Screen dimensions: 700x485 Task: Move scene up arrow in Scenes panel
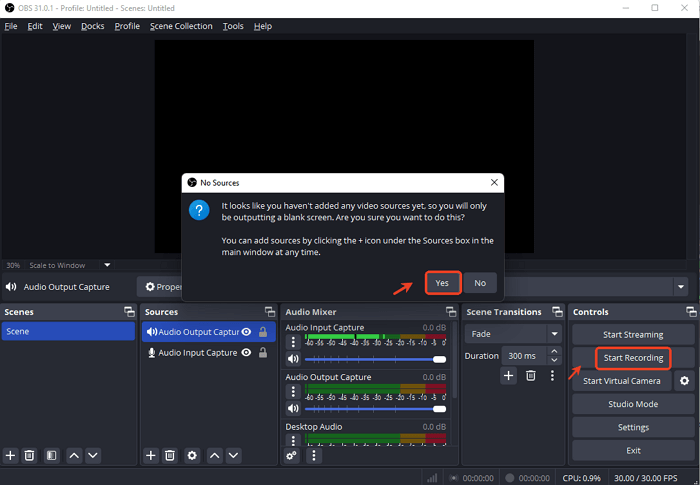click(74, 456)
